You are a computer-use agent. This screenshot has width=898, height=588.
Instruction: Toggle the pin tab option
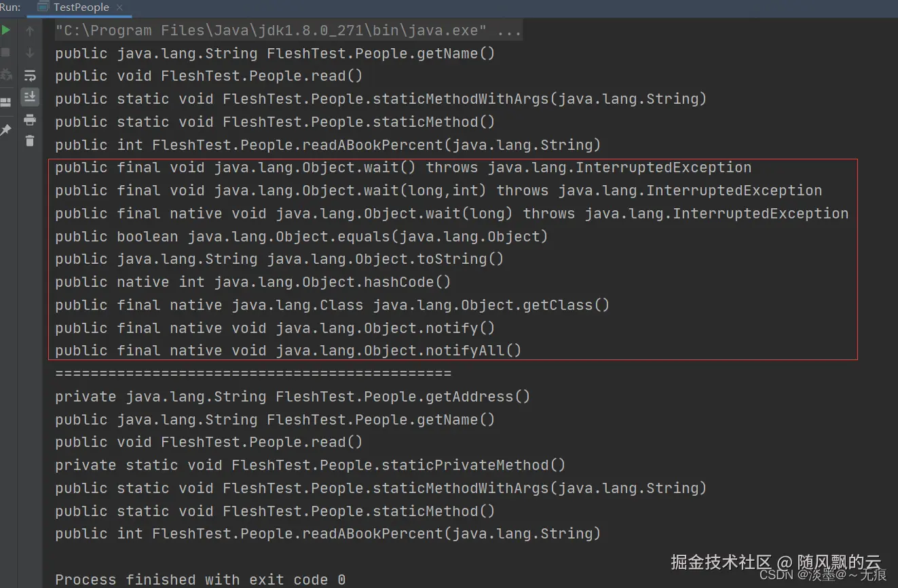[x=6, y=129]
